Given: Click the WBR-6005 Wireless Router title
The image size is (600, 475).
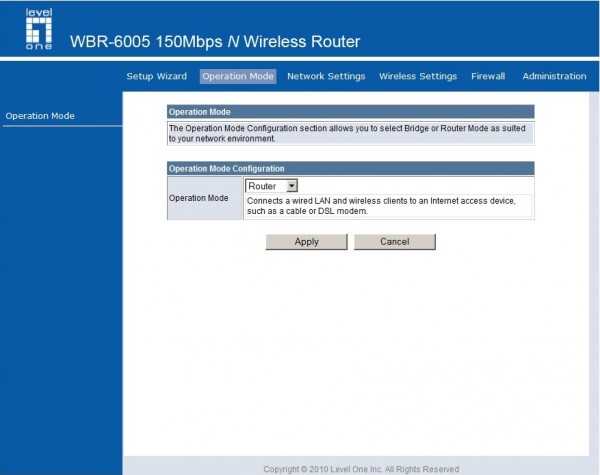Looking at the screenshot, I should point(215,42).
